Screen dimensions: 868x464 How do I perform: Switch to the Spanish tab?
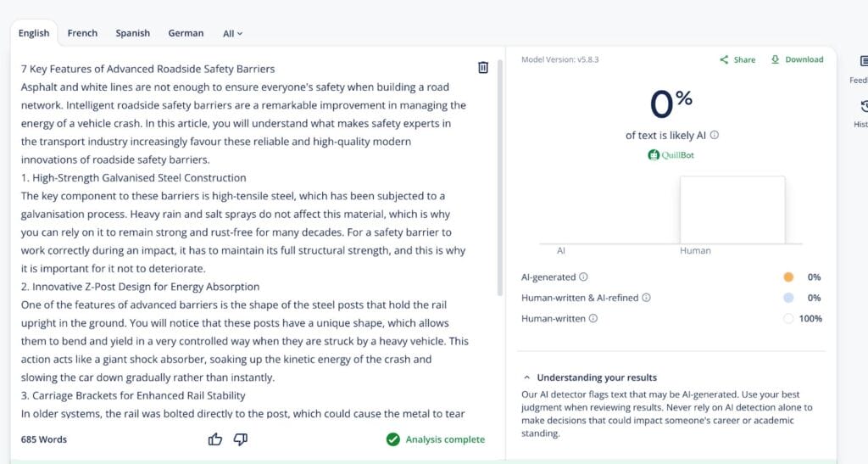[x=133, y=33]
